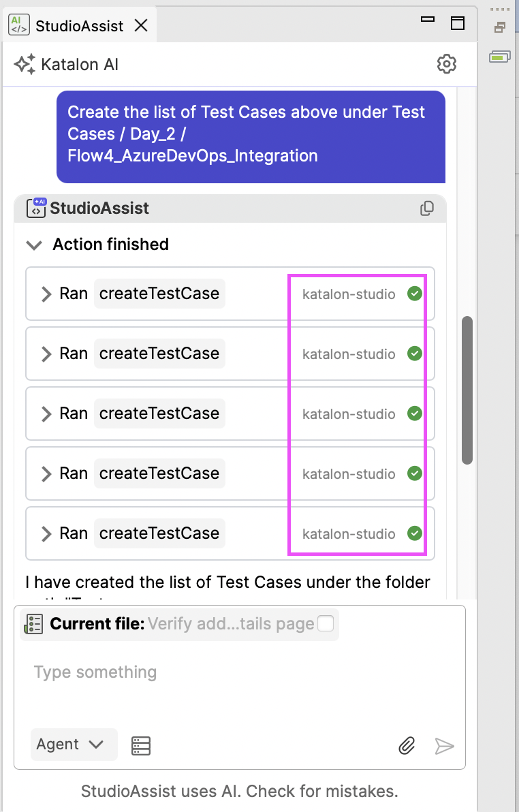Image resolution: width=519 pixels, height=812 pixels.
Task: Click the StudioAssist response header label
Action: click(99, 208)
